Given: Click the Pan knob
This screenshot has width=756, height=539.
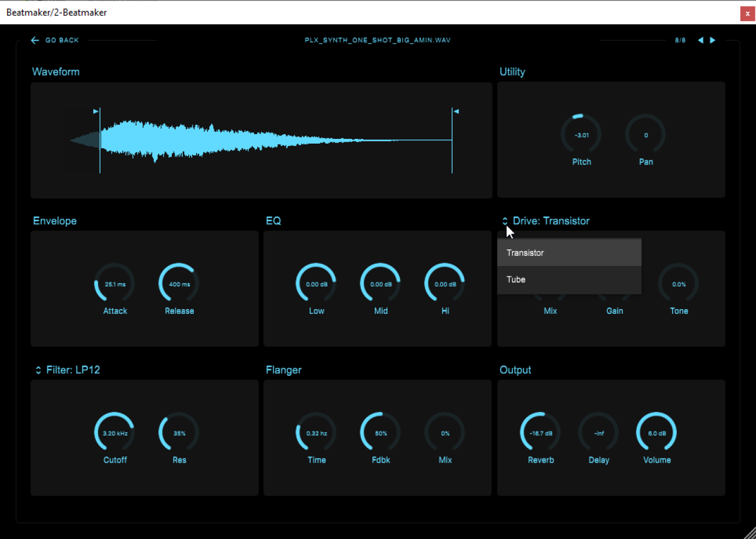Looking at the screenshot, I should (646, 135).
